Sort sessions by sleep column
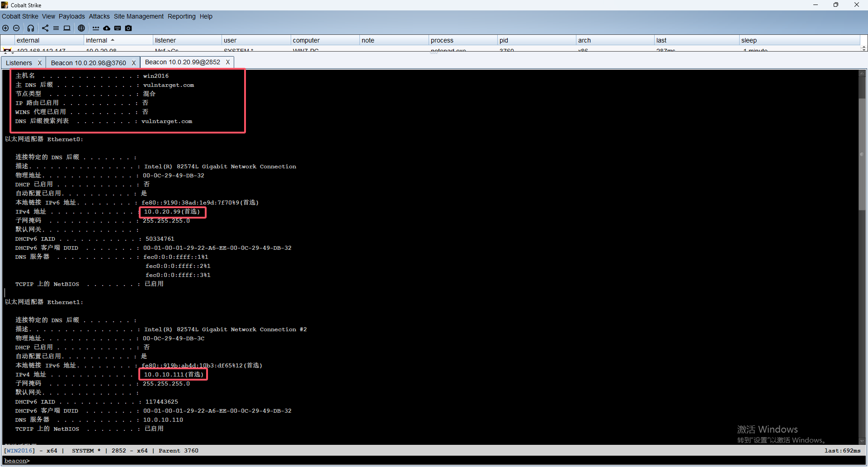This screenshot has width=868, height=467. pyautogui.click(x=799, y=40)
